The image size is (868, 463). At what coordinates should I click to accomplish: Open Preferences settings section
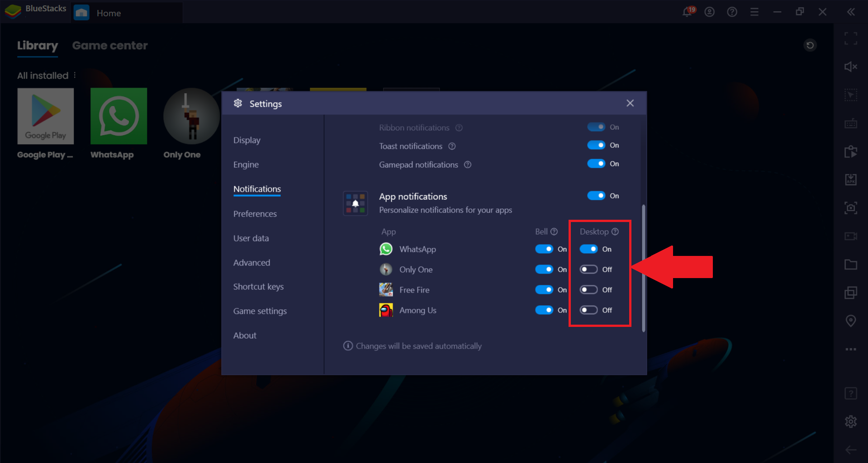255,214
